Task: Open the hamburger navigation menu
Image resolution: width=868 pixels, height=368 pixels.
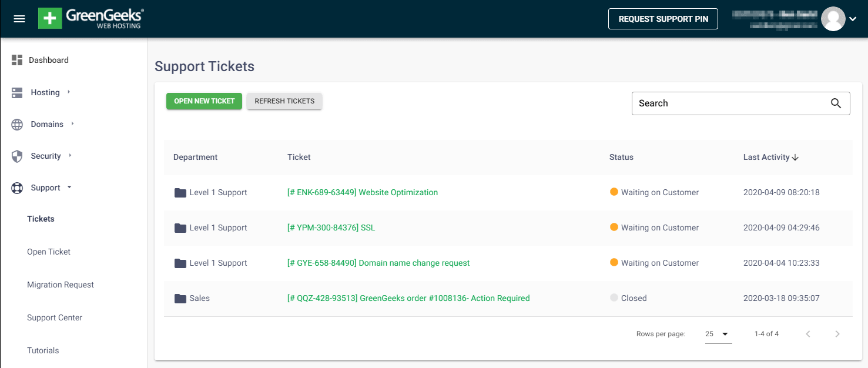Action: point(19,19)
